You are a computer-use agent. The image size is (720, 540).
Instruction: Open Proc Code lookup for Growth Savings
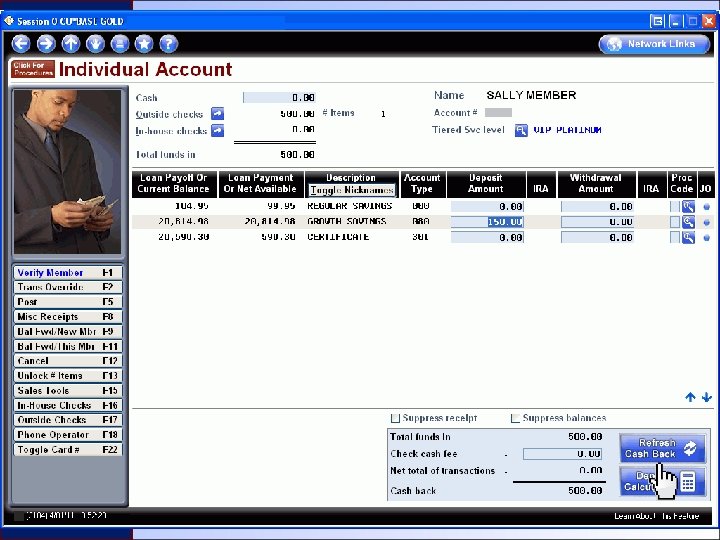tap(688, 222)
